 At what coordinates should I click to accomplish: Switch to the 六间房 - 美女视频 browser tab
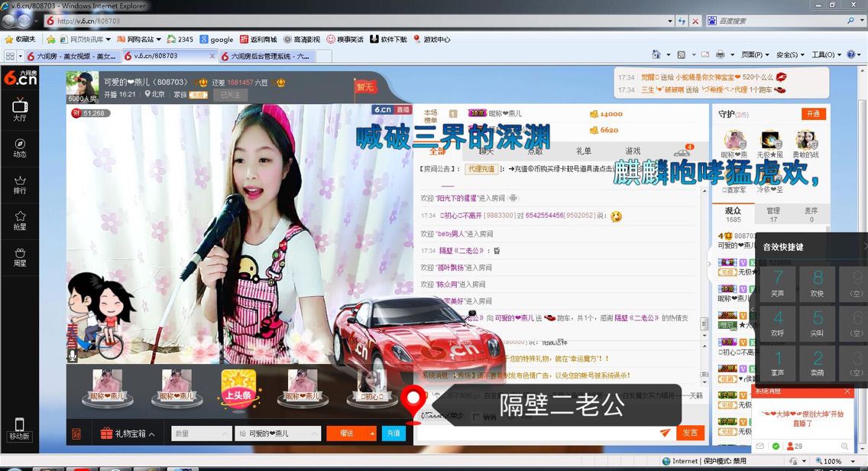pos(72,56)
